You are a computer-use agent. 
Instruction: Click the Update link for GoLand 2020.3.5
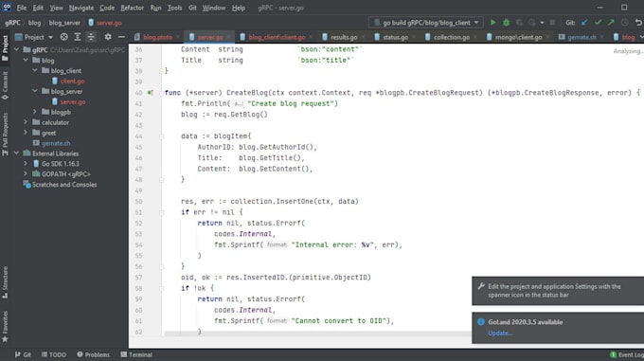click(x=500, y=334)
